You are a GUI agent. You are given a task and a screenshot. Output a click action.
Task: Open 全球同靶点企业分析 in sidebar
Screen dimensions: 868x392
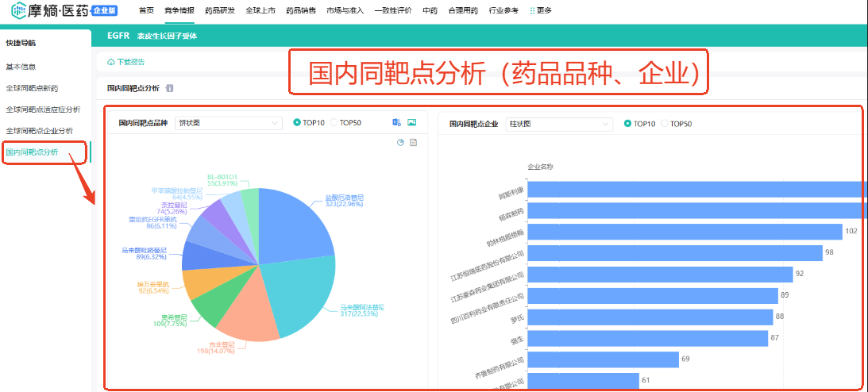[39, 130]
